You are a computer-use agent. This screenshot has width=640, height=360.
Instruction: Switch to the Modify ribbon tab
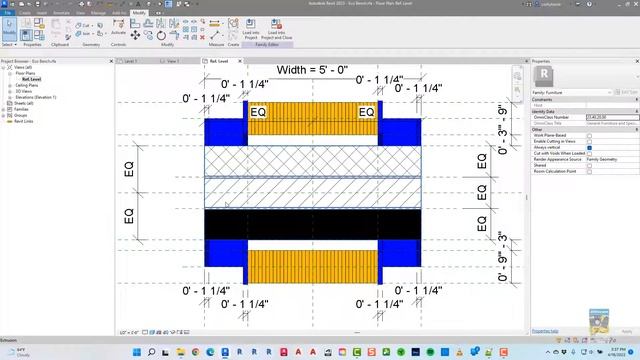tap(139, 13)
